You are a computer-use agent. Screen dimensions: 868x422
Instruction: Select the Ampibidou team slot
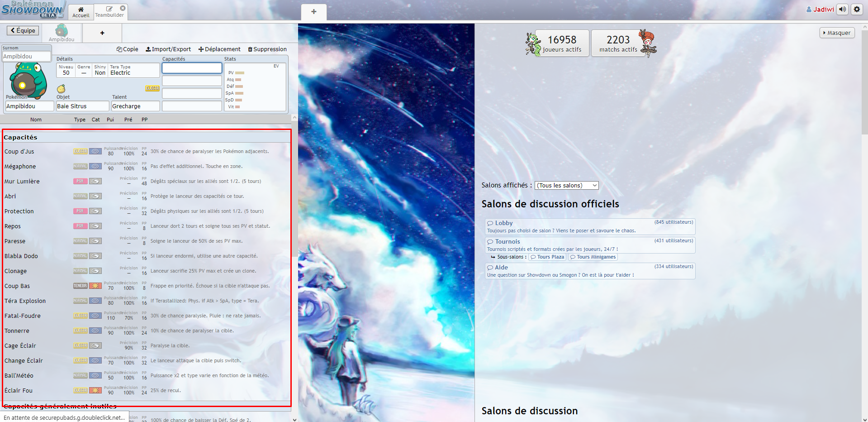pos(62,33)
